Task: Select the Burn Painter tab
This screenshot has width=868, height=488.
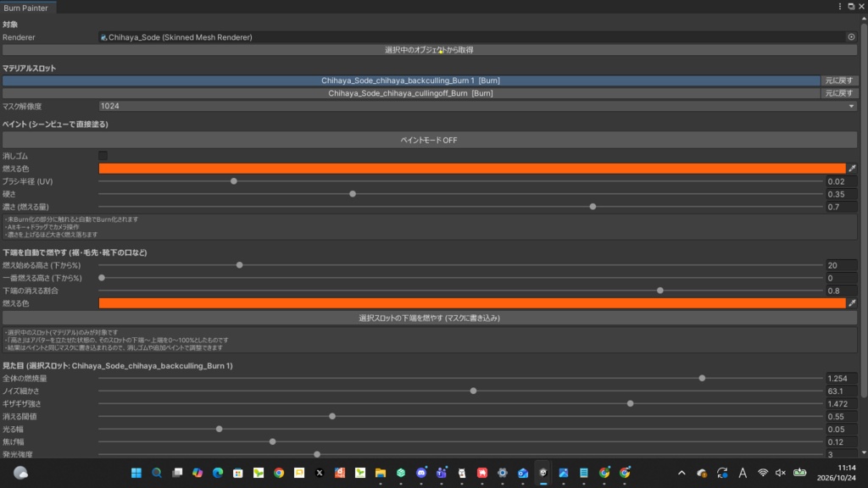Action: (x=25, y=8)
